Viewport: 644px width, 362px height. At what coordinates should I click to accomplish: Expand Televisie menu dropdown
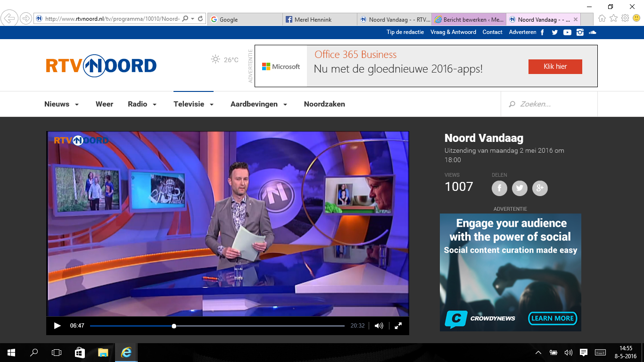(x=212, y=105)
